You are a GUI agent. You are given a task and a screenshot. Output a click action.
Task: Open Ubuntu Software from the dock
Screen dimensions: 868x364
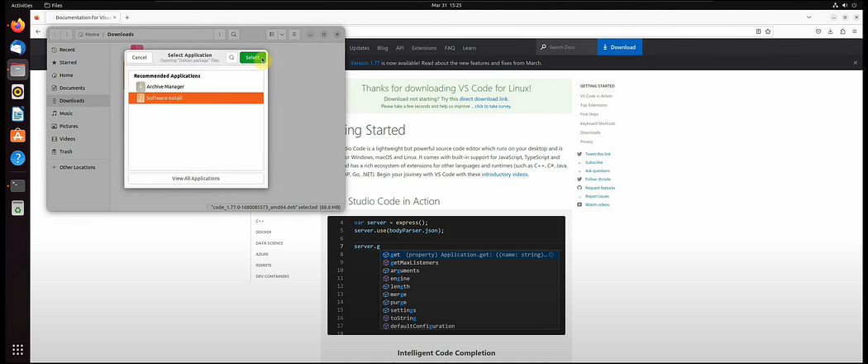pos(17,136)
